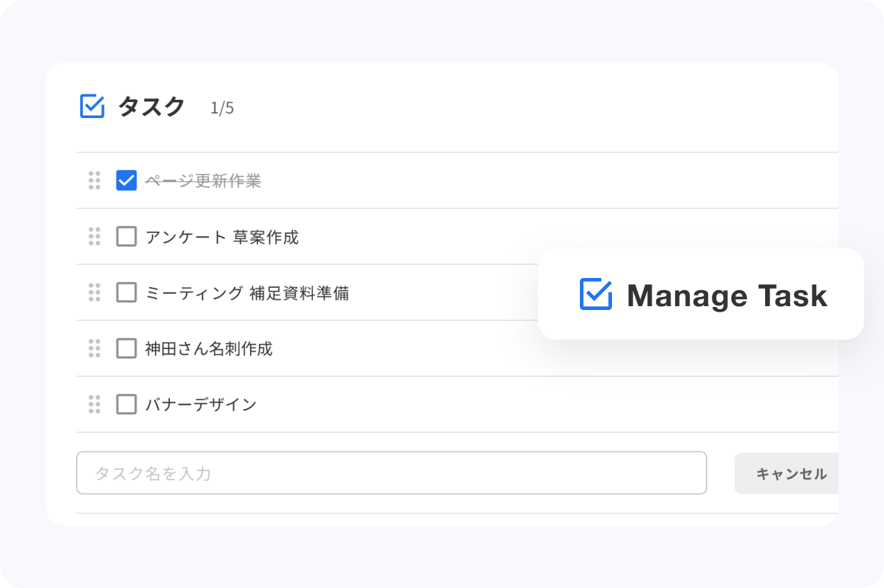Click the drag handle for バナーデザイン
This screenshot has height=588, width=884.
tap(94, 404)
